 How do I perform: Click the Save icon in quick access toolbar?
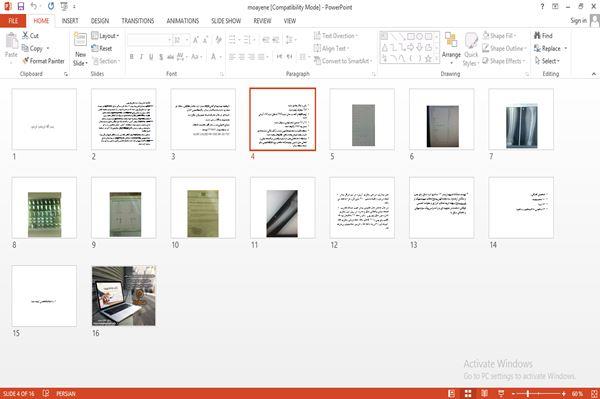click(21, 6)
